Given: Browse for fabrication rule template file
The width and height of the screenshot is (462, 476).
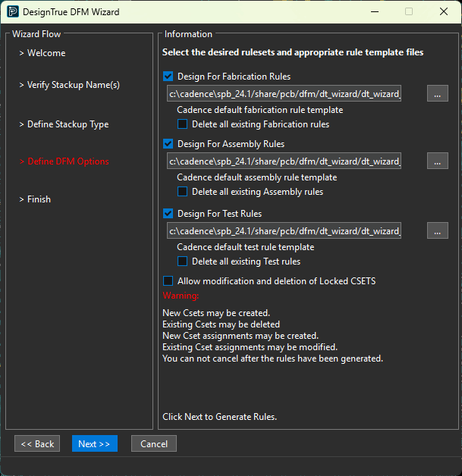Looking at the screenshot, I should [x=438, y=93].
